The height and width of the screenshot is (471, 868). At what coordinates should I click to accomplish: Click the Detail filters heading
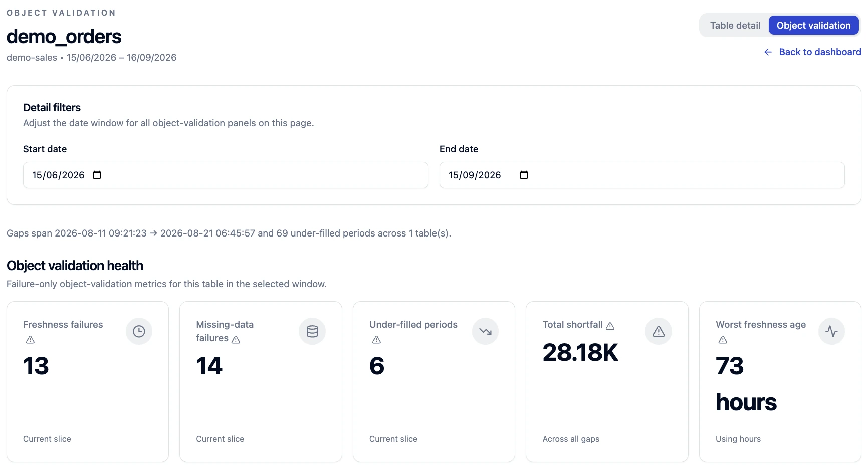tap(52, 108)
